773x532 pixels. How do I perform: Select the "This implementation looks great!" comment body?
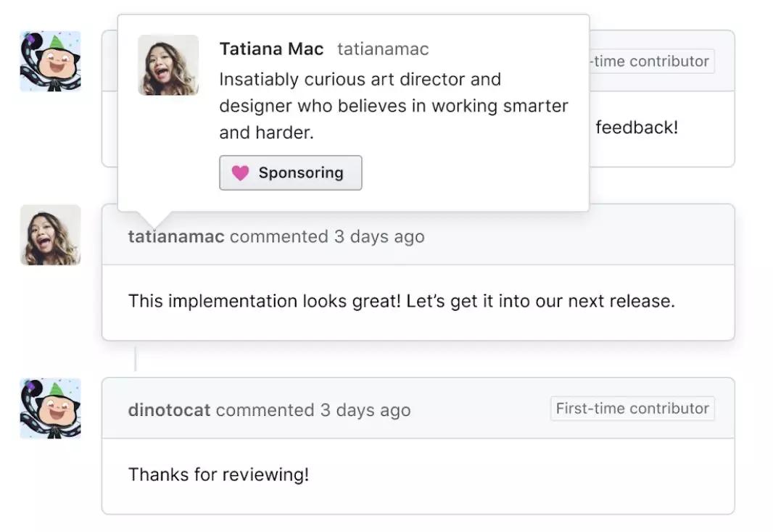click(401, 302)
